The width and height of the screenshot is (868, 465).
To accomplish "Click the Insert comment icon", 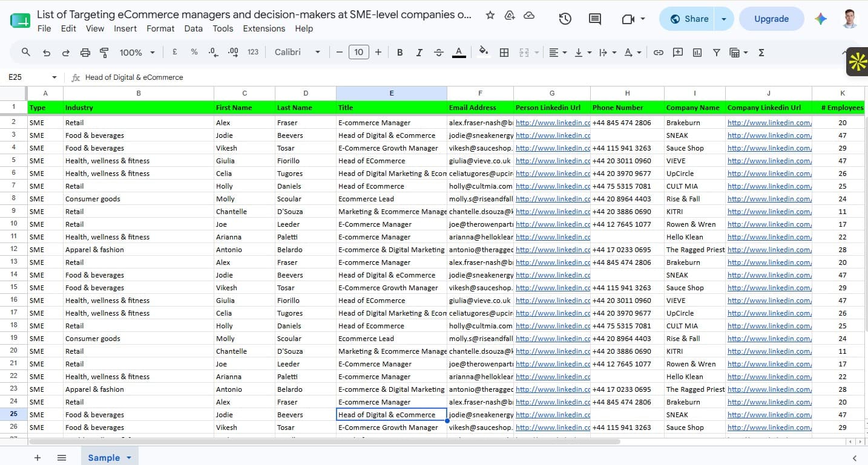I will pos(678,53).
